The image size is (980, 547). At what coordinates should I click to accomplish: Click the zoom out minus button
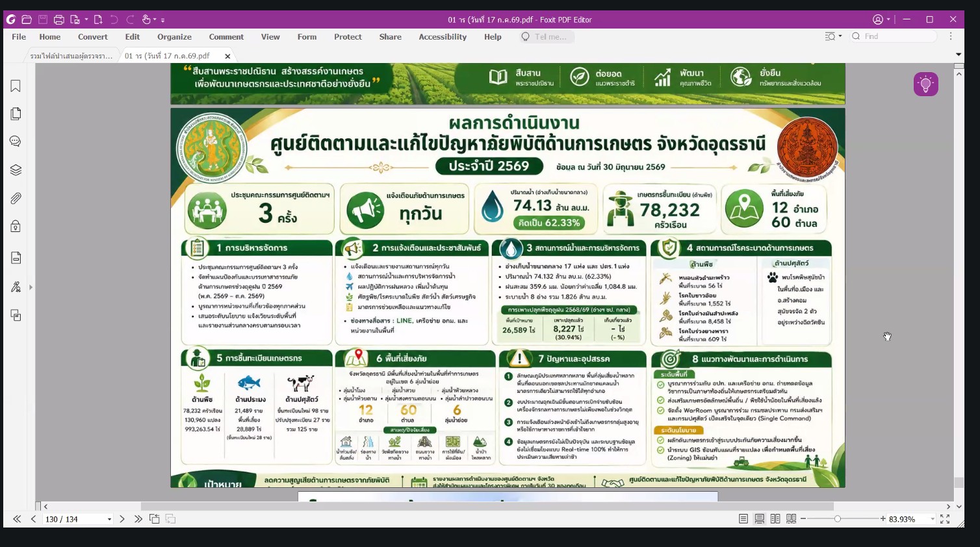803,519
